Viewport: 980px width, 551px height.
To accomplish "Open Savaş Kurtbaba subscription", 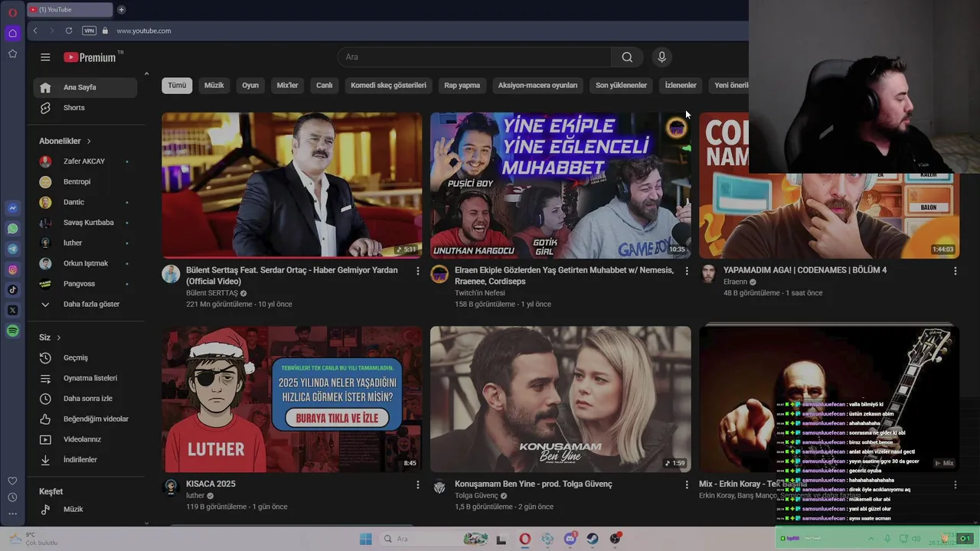I will pos(85,223).
